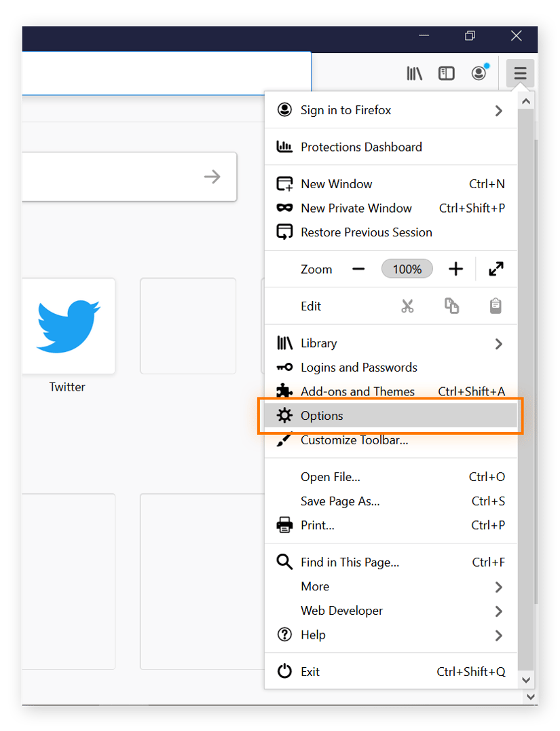This screenshot has width=560, height=731.
Task: Click the Copy icon in the Edit row
Action: coord(451,306)
